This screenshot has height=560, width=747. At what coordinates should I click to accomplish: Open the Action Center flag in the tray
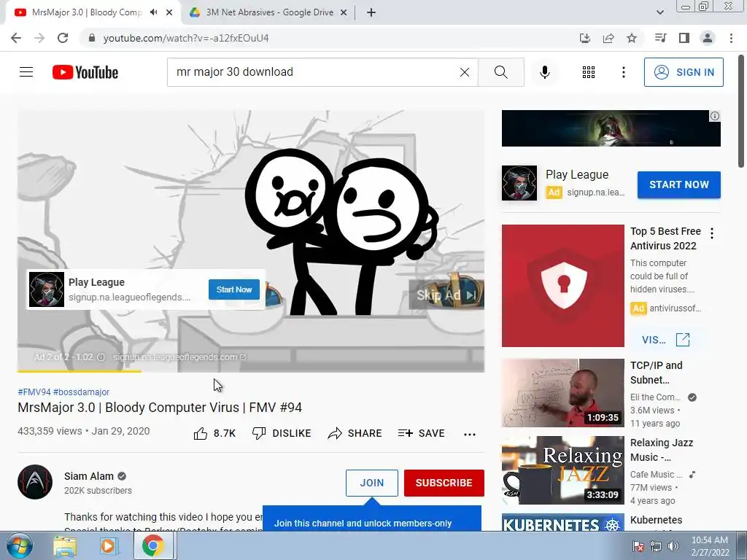coord(638,546)
